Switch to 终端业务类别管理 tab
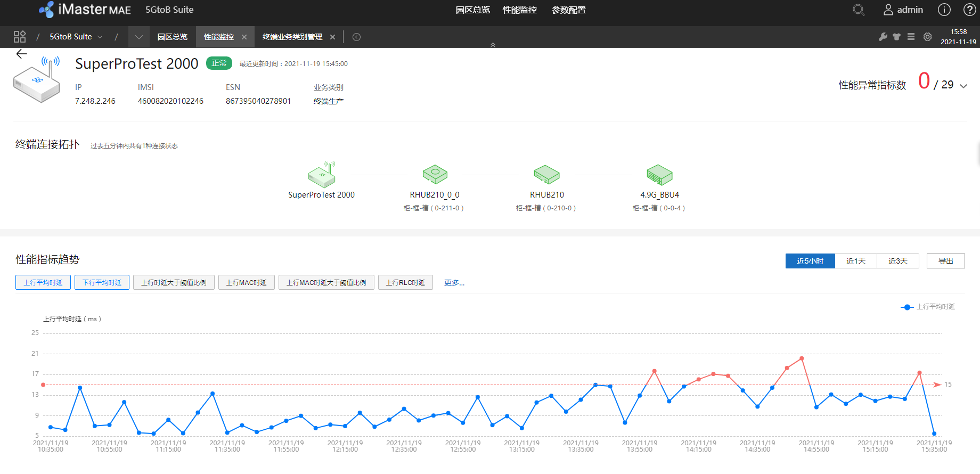 tap(292, 37)
